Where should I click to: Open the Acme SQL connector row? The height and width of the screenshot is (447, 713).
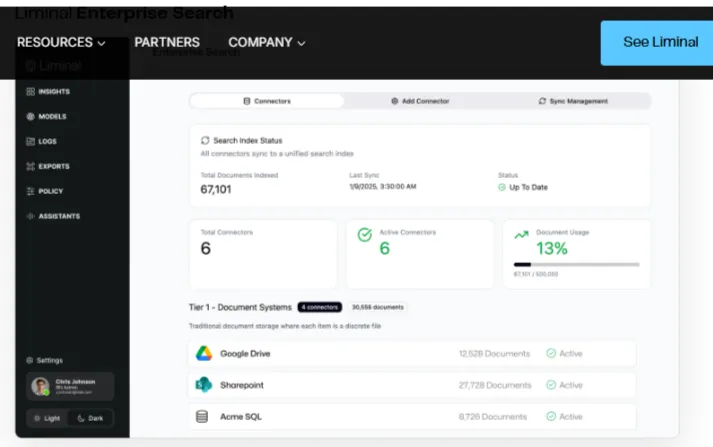(412, 416)
